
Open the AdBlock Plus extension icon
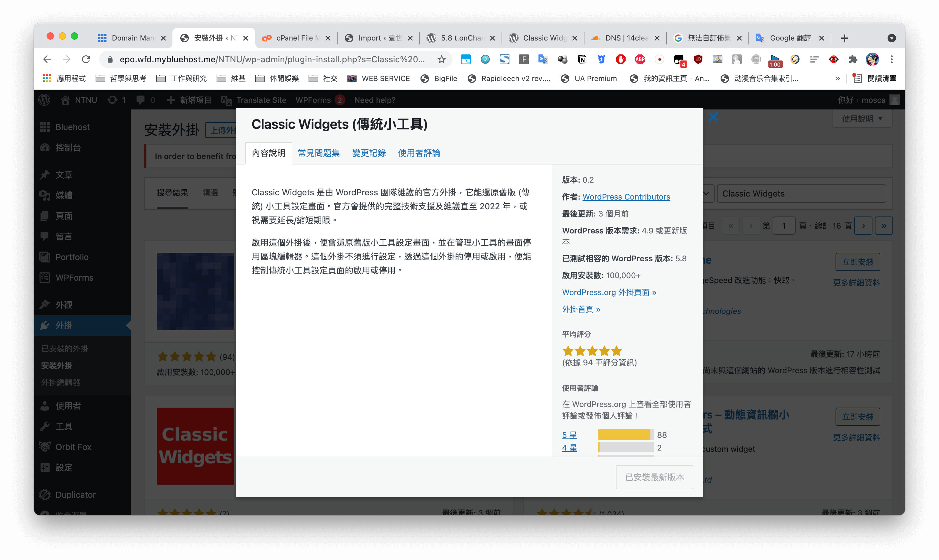click(640, 59)
